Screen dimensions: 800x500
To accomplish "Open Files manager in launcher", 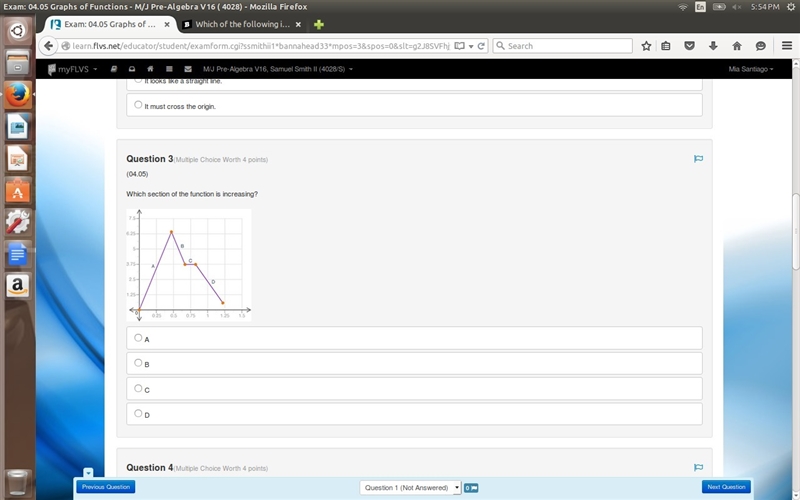I will [x=17, y=62].
